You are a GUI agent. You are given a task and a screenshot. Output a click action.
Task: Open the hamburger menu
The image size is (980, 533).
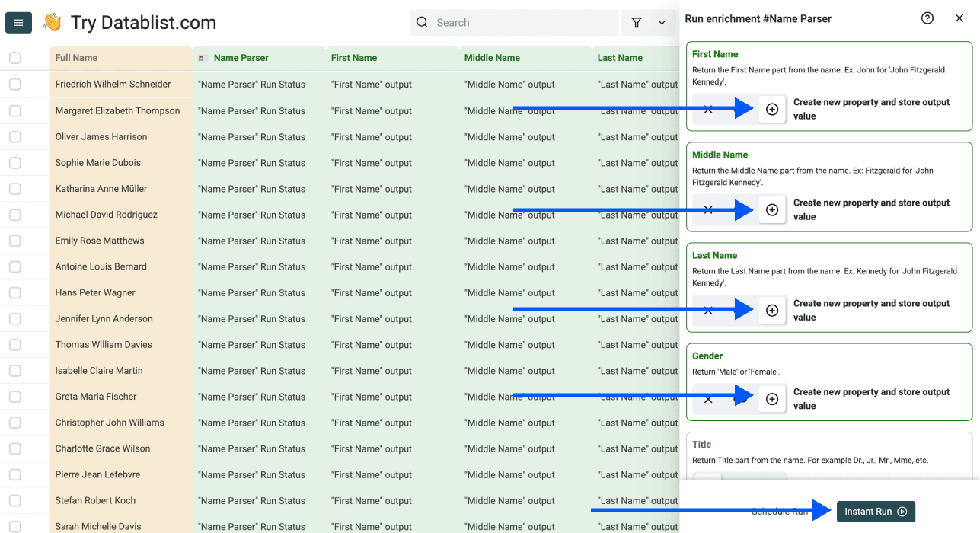pos(18,22)
